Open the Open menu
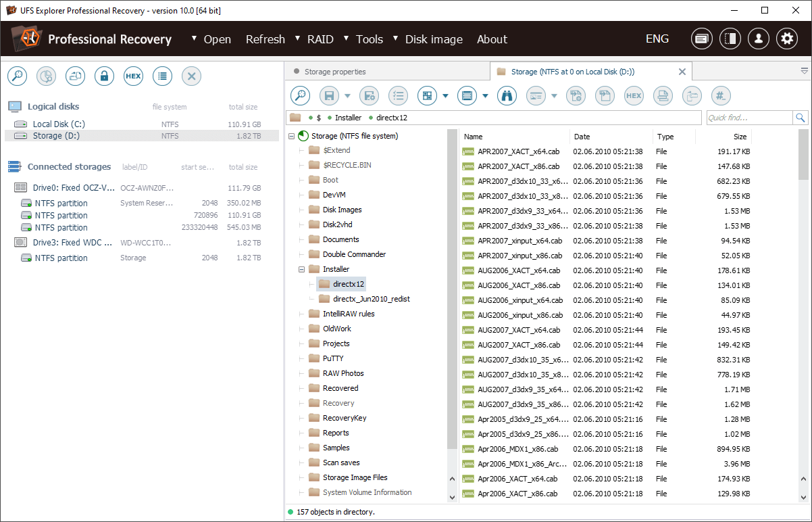812x522 pixels. click(218, 39)
